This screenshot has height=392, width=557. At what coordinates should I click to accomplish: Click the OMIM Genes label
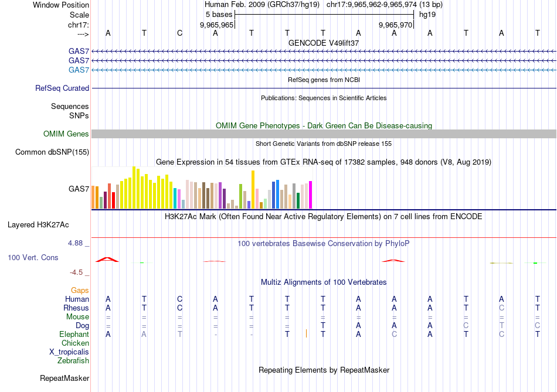tap(66, 134)
